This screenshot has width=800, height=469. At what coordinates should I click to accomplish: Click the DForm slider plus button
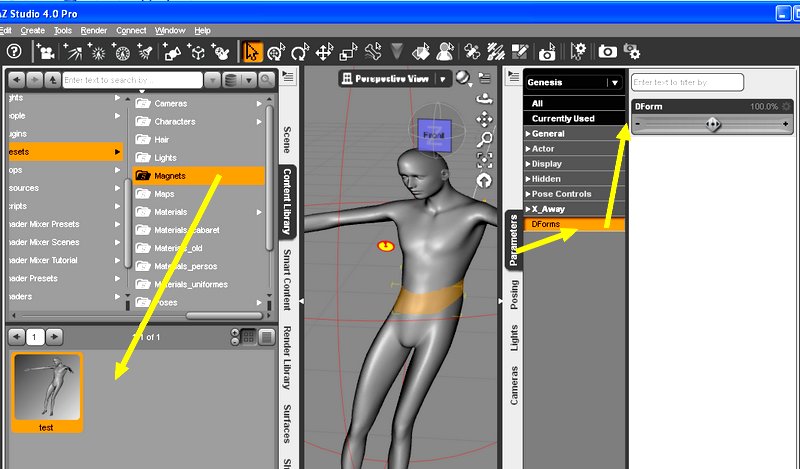tap(785, 124)
